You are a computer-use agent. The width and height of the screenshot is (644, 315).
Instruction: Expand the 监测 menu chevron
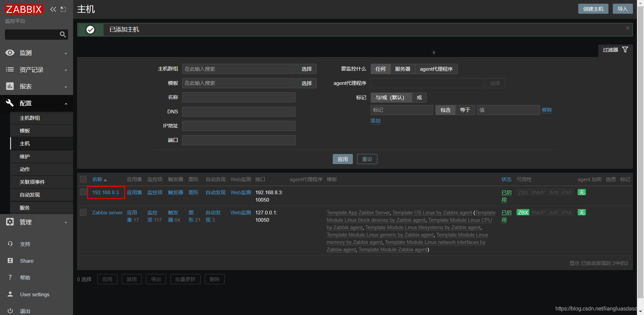[66, 53]
